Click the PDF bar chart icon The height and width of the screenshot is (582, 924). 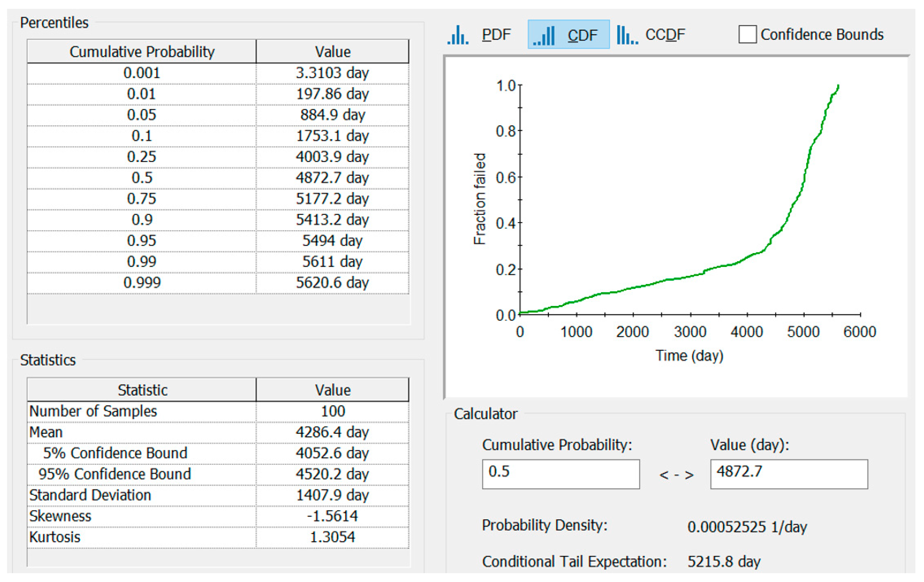click(458, 35)
